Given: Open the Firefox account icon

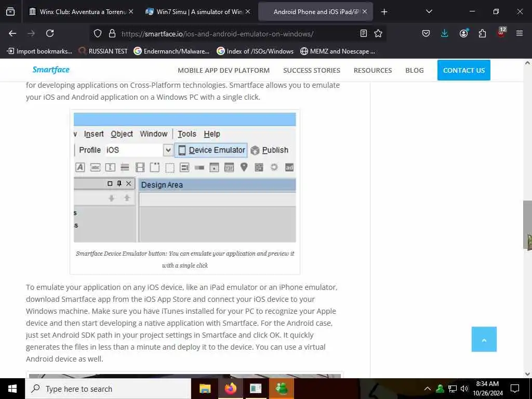Looking at the screenshot, I should (x=463, y=33).
